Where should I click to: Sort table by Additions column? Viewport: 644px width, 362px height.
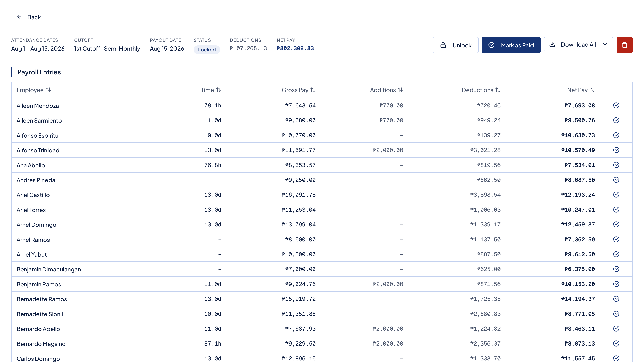[x=386, y=90]
